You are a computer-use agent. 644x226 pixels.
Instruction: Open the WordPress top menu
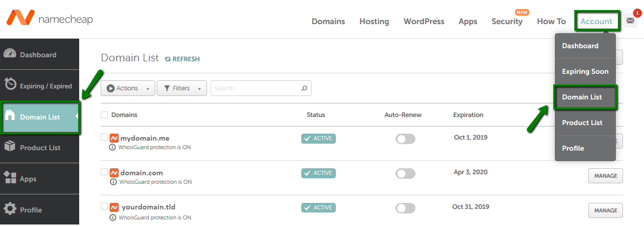pyautogui.click(x=424, y=22)
